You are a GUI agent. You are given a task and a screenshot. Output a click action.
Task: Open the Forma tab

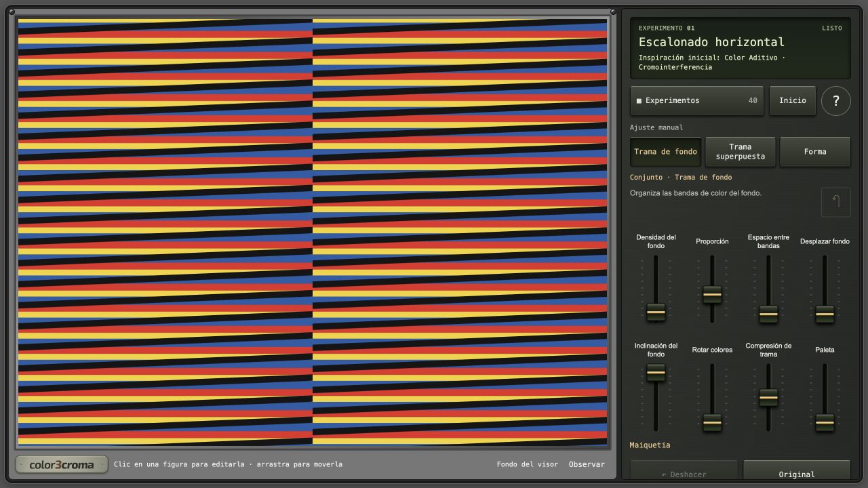(815, 152)
